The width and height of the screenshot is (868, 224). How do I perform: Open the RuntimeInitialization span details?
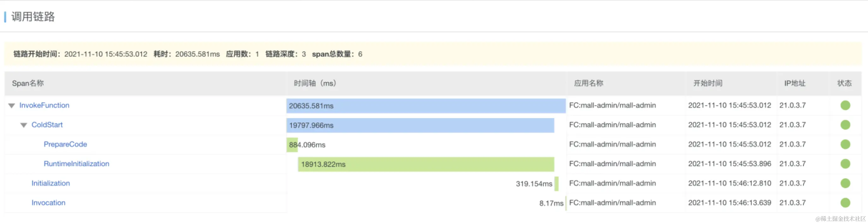pos(76,164)
